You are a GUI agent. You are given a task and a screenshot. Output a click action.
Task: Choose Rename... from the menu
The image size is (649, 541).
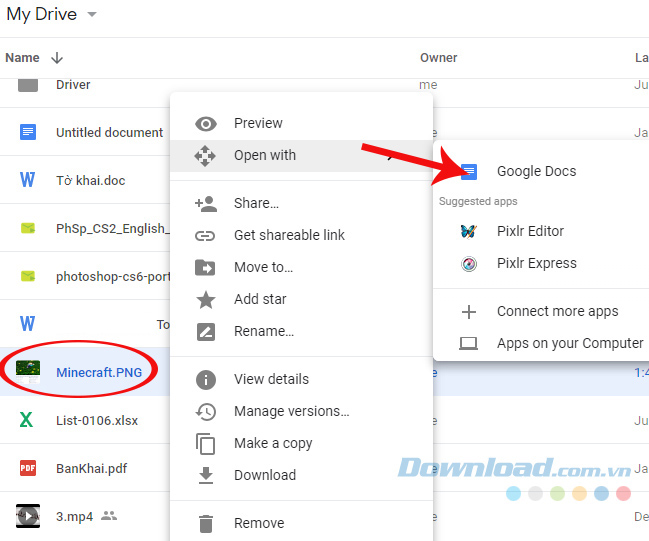click(301, 332)
